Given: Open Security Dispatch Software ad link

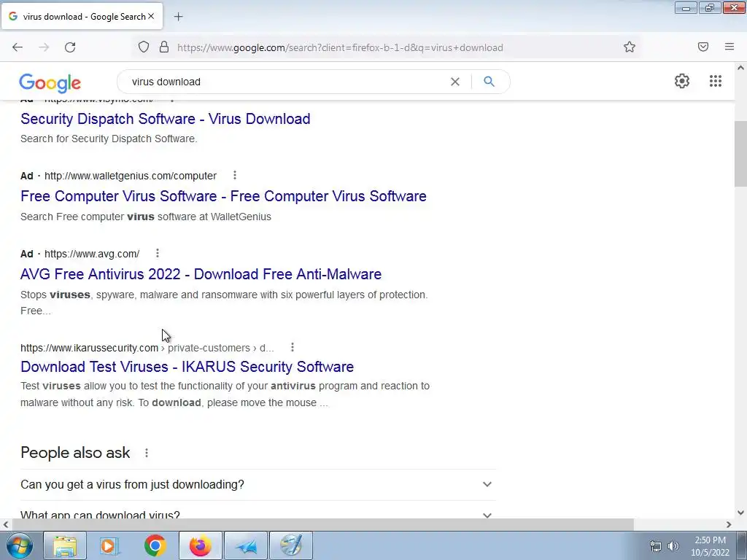Looking at the screenshot, I should (166, 119).
